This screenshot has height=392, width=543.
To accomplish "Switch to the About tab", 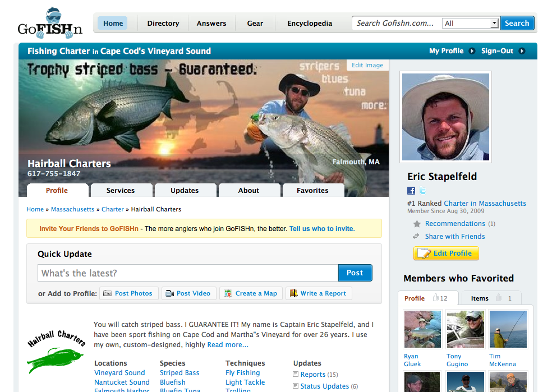I will click(249, 191).
